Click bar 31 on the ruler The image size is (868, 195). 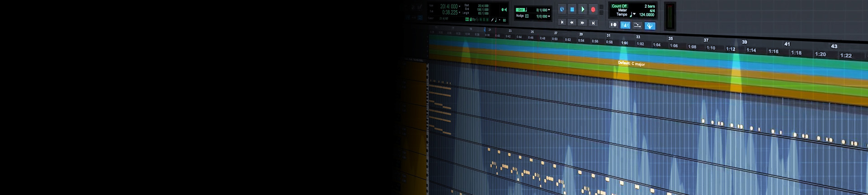(609, 35)
